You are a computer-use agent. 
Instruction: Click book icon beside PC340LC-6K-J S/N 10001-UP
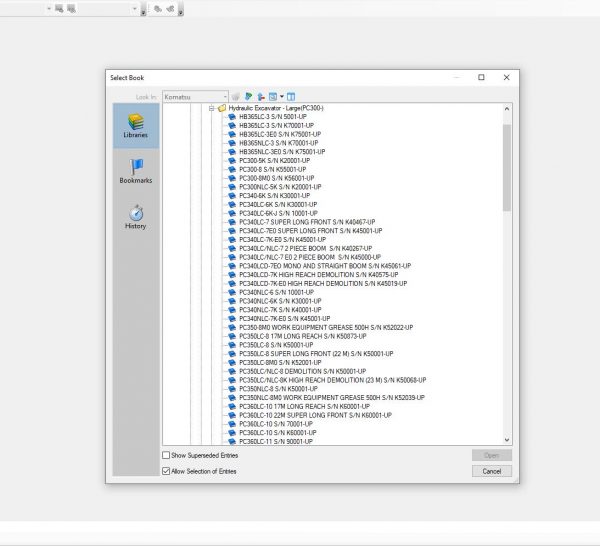tap(232, 214)
